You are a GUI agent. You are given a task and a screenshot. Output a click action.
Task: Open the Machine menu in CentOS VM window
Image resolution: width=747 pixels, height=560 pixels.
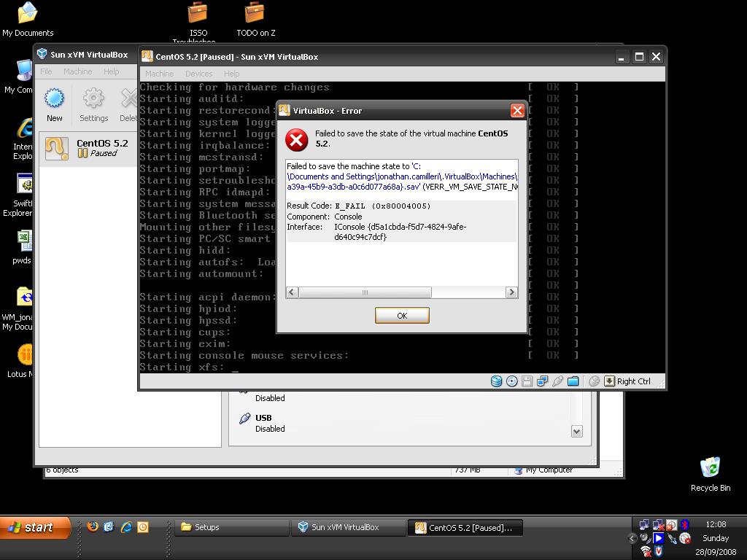159,74
